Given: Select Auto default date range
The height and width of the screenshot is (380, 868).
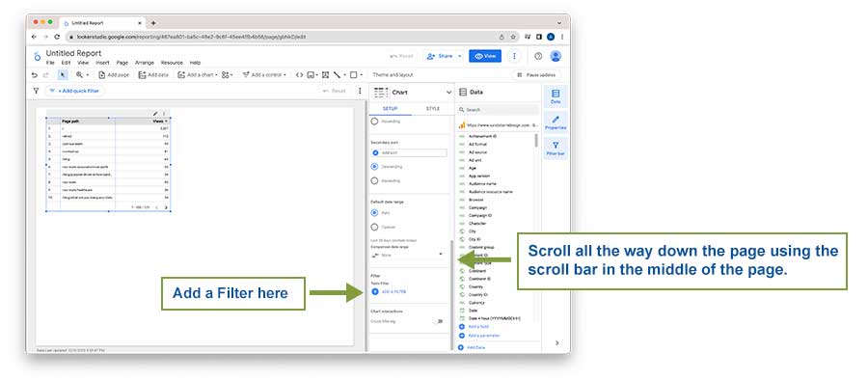Looking at the screenshot, I should coord(375,213).
